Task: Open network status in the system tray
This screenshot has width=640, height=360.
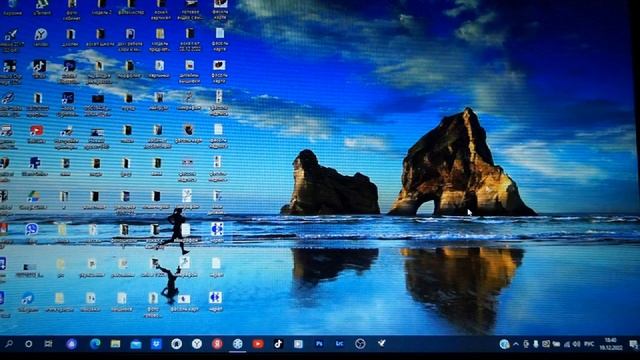Action: (x=567, y=344)
